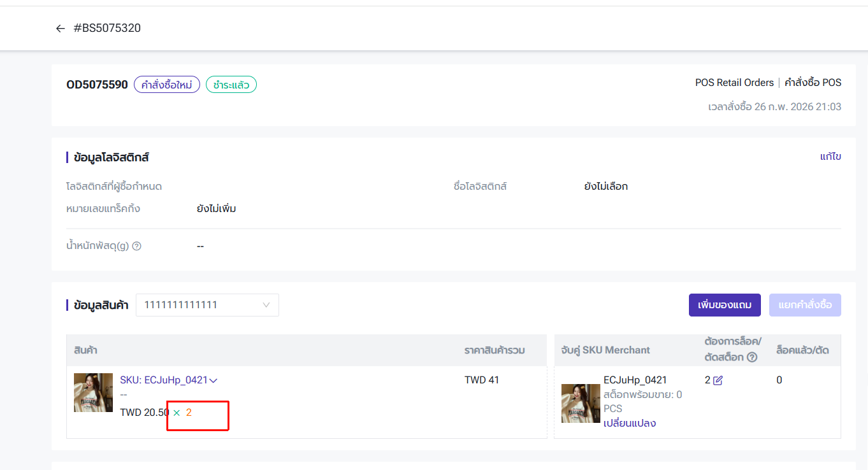The width and height of the screenshot is (868, 470).
Task: Click the แก้ไข link in logistics section
Action: 830,157
